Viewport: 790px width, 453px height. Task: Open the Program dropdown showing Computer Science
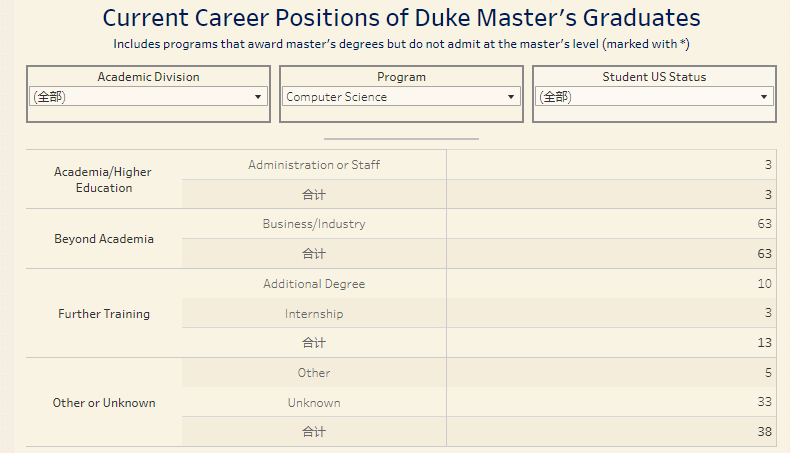coord(401,96)
